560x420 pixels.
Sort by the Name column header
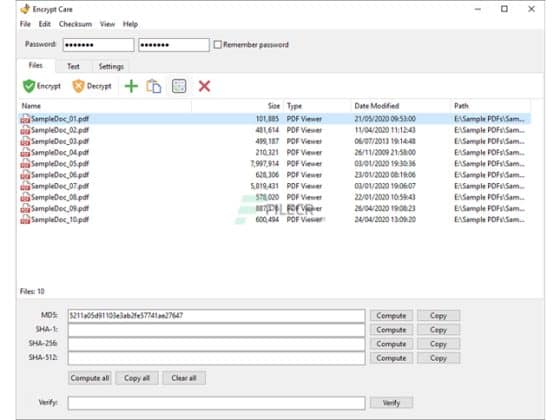click(x=105, y=106)
